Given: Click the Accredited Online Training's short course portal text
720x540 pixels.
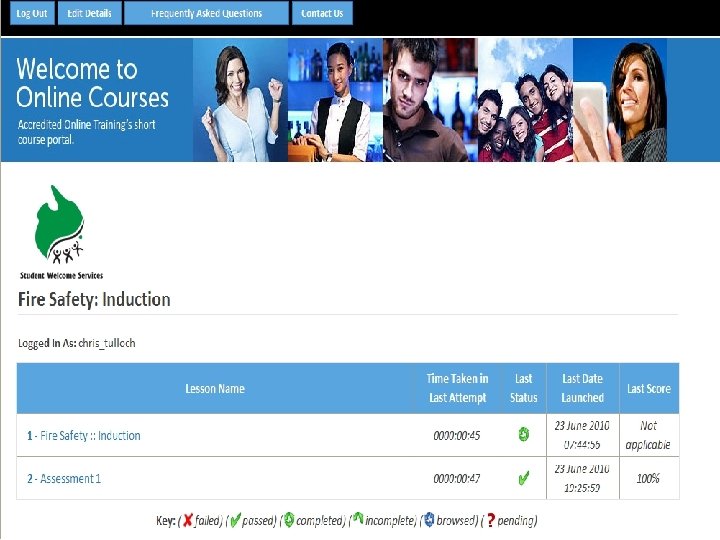Looking at the screenshot, I should [x=86, y=132].
